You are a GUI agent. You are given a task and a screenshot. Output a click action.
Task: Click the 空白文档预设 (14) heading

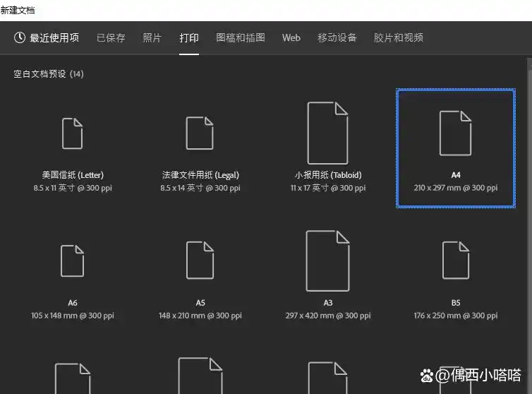point(49,74)
